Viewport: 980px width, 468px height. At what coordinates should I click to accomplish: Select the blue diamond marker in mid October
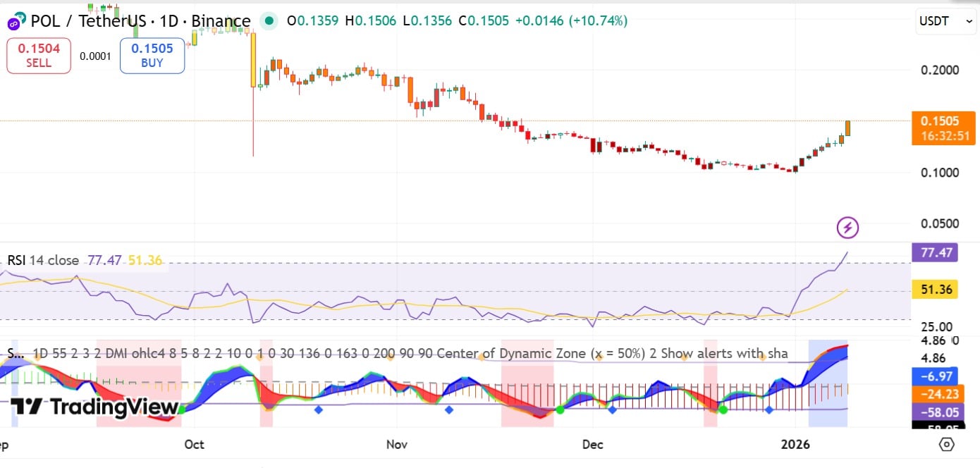[x=319, y=409]
